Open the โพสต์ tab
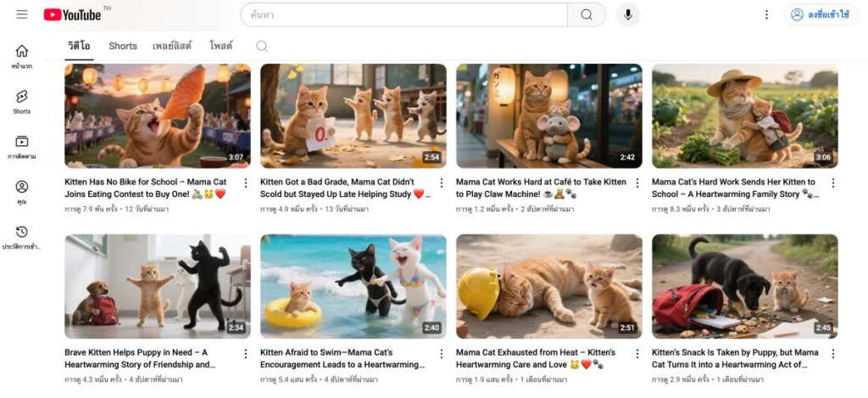 pos(221,46)
